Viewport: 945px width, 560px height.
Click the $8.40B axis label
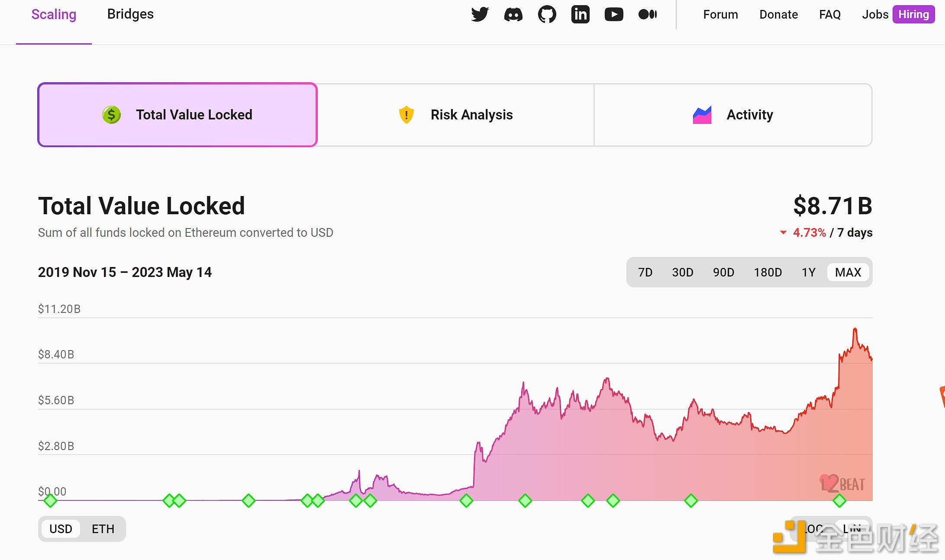click(x=56, y=354)
